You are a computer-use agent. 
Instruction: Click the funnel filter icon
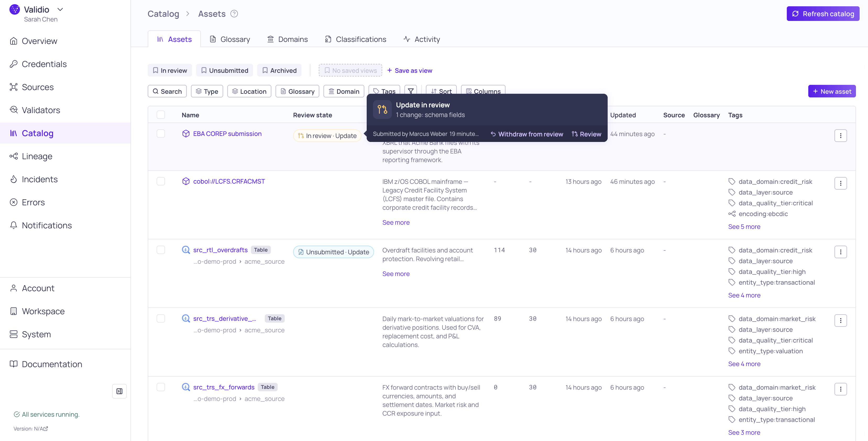(x=411, y=90)
